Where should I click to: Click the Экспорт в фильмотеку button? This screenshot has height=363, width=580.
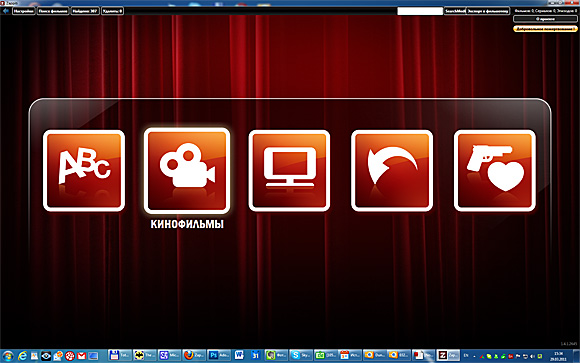(488, 11)
